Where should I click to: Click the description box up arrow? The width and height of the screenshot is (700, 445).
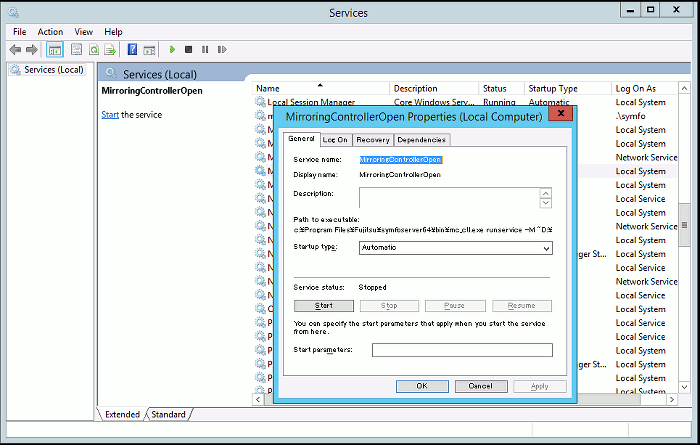(x=546, y=193)
